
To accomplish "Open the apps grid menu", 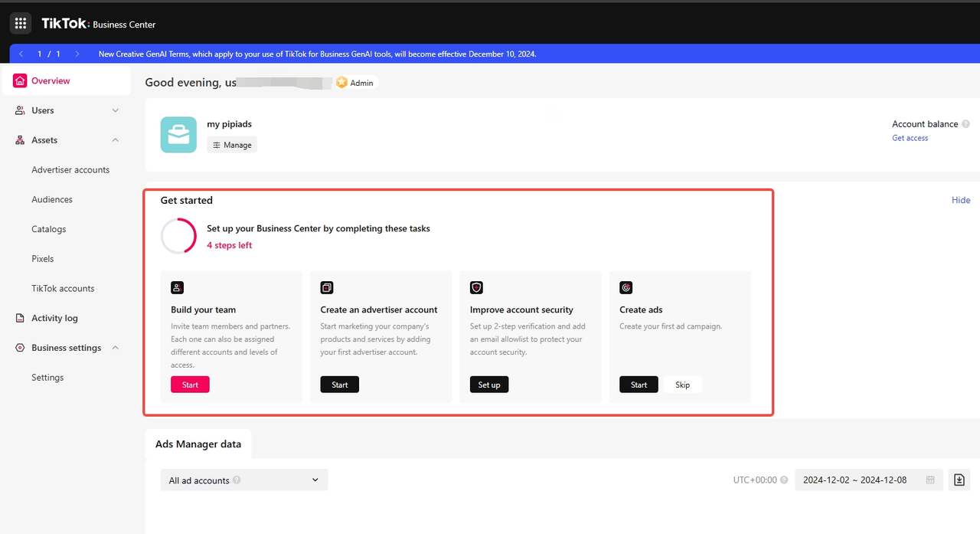I will [20, 22].
